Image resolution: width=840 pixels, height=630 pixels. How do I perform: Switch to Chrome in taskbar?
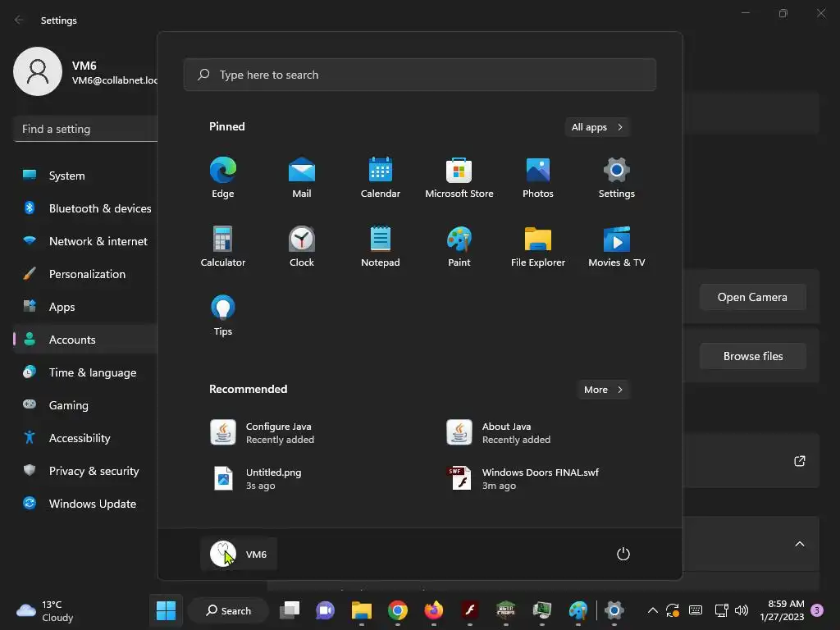pos(398,610)
